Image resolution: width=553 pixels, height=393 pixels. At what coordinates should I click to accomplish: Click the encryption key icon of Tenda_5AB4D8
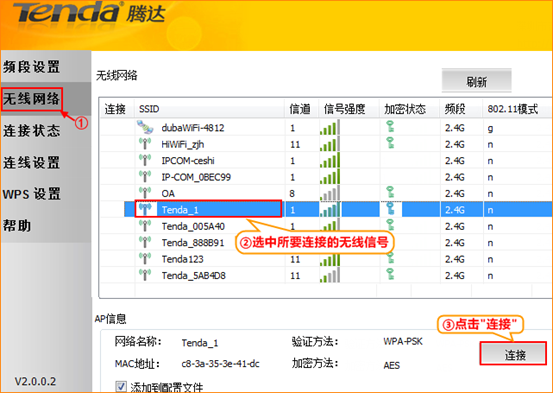coord(390,274)
